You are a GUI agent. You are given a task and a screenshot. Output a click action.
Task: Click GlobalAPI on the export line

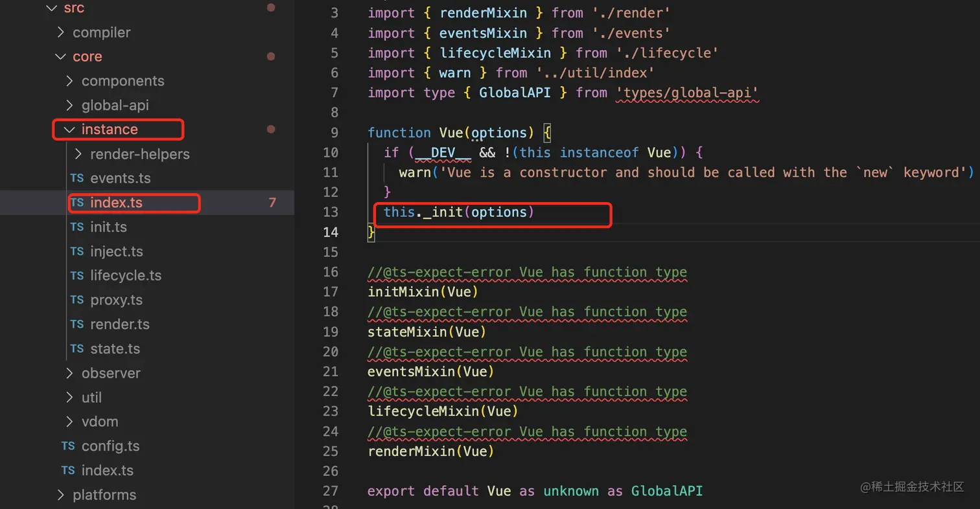[x=667, y=491]
